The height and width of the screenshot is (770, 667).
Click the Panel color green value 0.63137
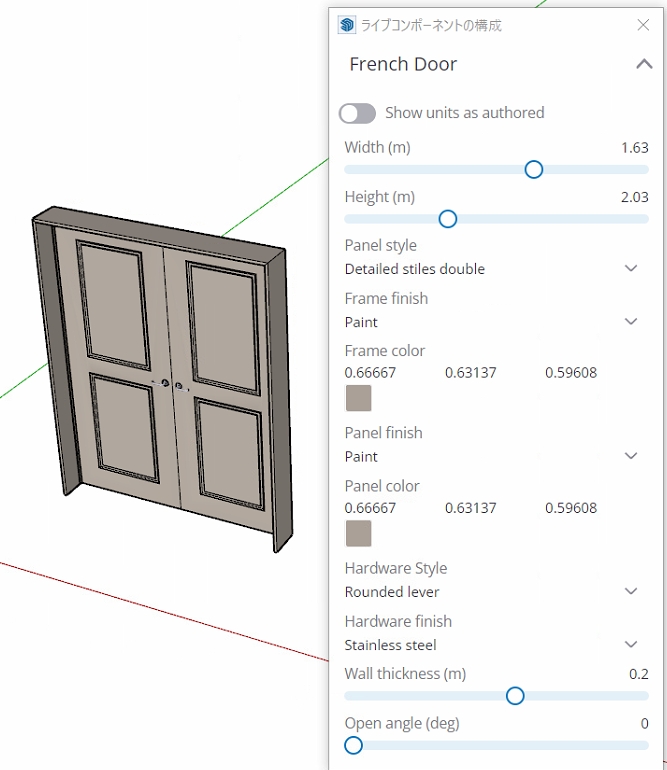pyautogui.click(x=470, y=508)
